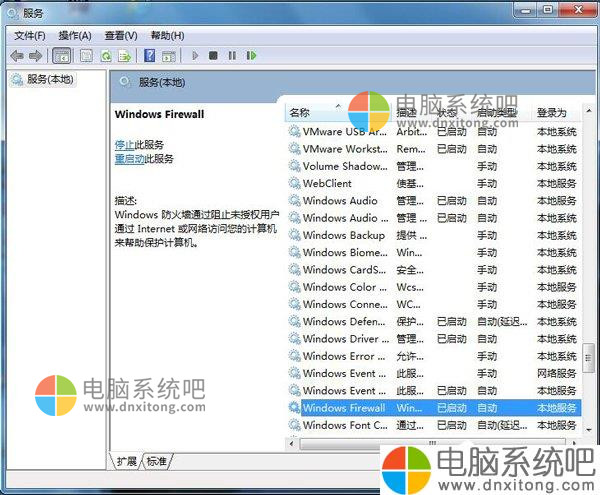
Task: Click the vertical scrollbar thumb
Action: point(589,358)
